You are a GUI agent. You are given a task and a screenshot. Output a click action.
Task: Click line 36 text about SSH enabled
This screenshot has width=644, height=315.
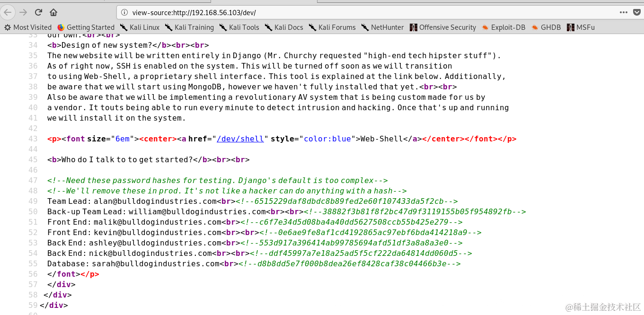pos(250,66)
